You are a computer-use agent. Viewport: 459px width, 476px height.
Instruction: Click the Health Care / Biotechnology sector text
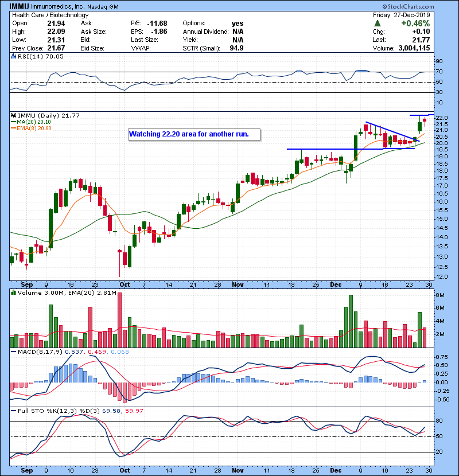50,15
